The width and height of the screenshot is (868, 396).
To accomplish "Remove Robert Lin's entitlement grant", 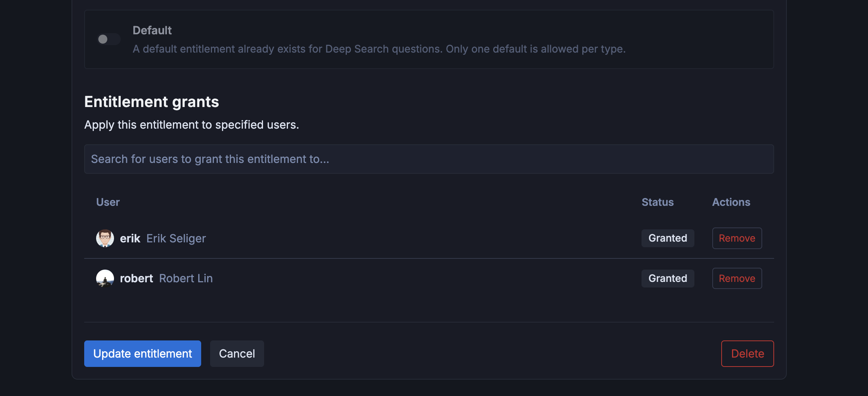I will pos(736,278).
